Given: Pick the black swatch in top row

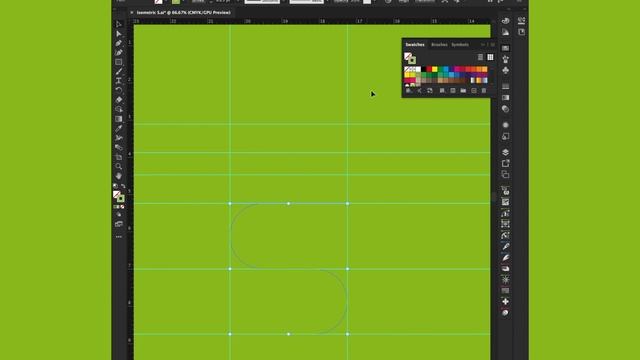Looking at the screenshot, I should tap(424, 69).
